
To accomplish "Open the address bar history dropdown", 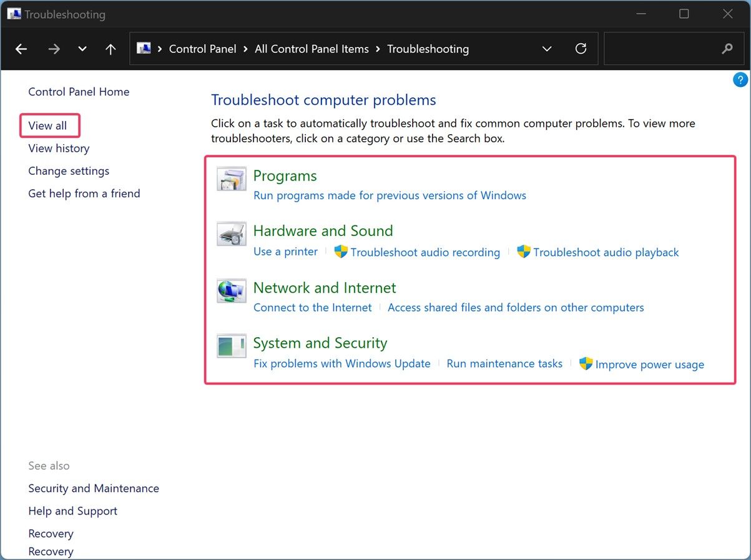I will point(547,49).
